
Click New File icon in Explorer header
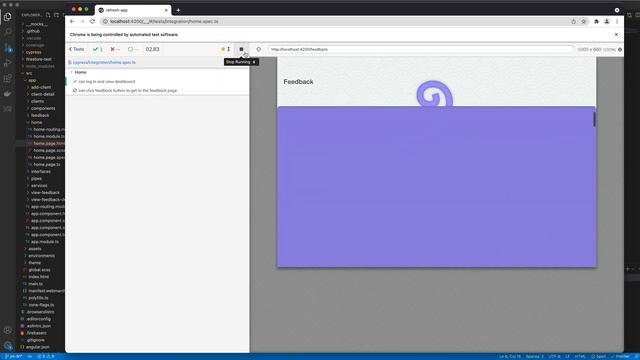tap(48, 15)
